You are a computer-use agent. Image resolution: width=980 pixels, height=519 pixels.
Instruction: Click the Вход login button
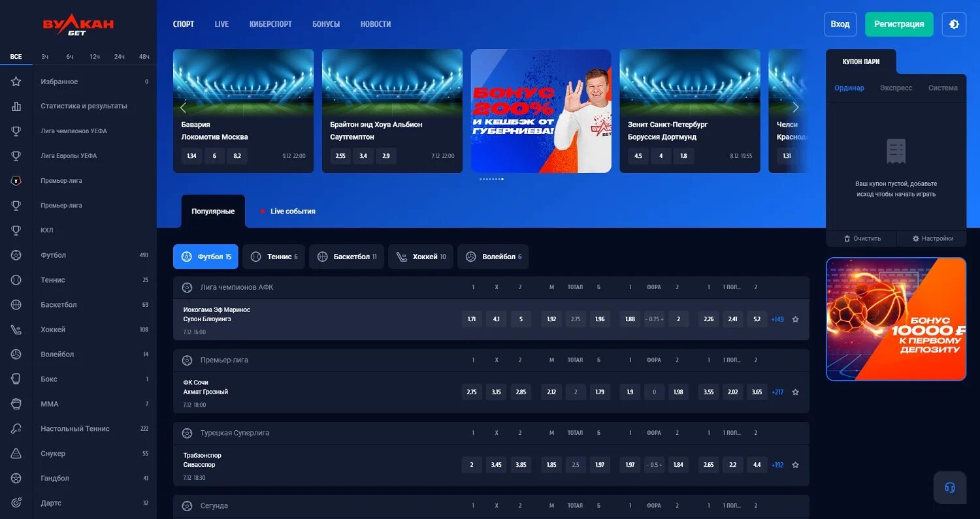point(840,24)
